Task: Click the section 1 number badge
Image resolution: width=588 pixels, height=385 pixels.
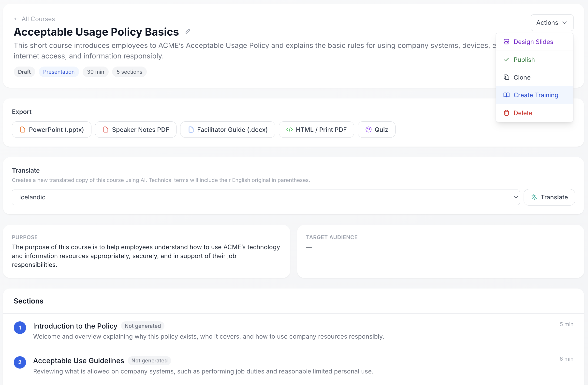Action: (20, 328)
